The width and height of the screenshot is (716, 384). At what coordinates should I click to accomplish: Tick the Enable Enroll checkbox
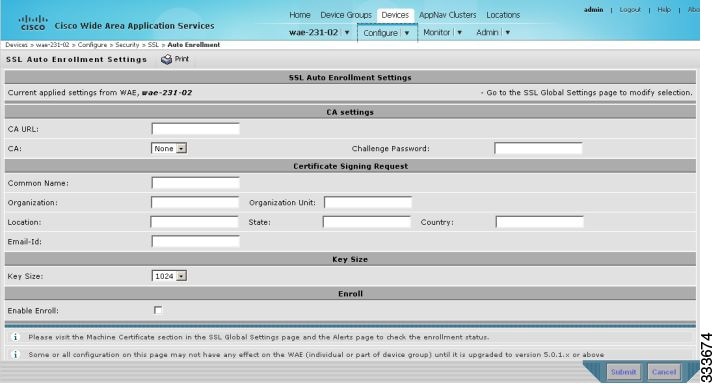pos(158,310)
